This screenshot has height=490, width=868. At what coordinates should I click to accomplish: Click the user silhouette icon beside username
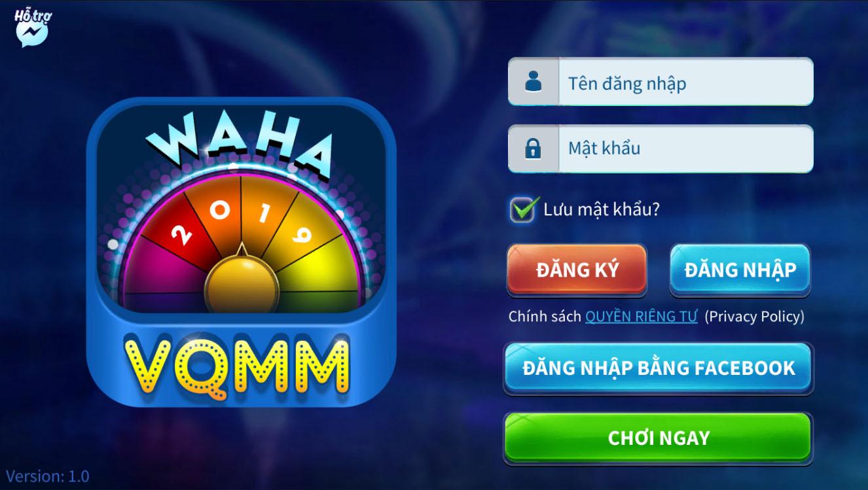pos(533,82)
